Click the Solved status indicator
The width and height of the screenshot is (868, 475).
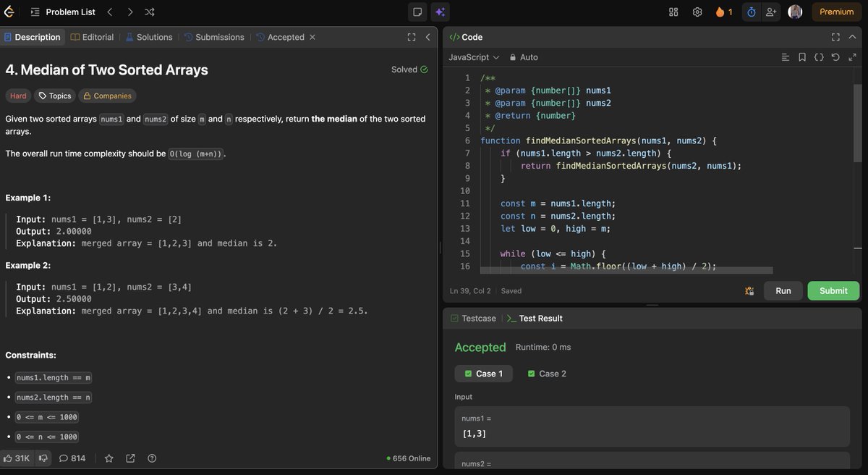pos(409,70)
